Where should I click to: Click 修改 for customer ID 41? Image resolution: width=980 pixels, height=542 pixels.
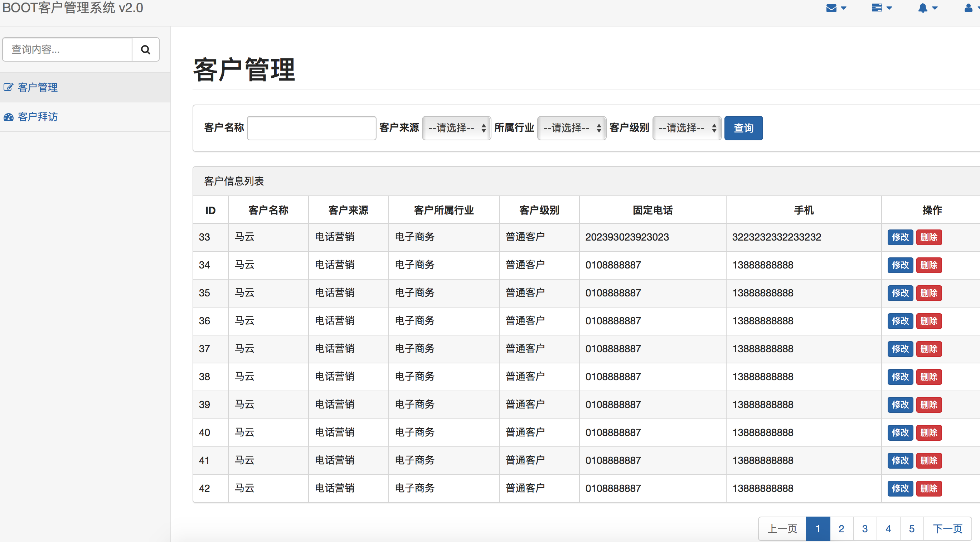point(900,460)
